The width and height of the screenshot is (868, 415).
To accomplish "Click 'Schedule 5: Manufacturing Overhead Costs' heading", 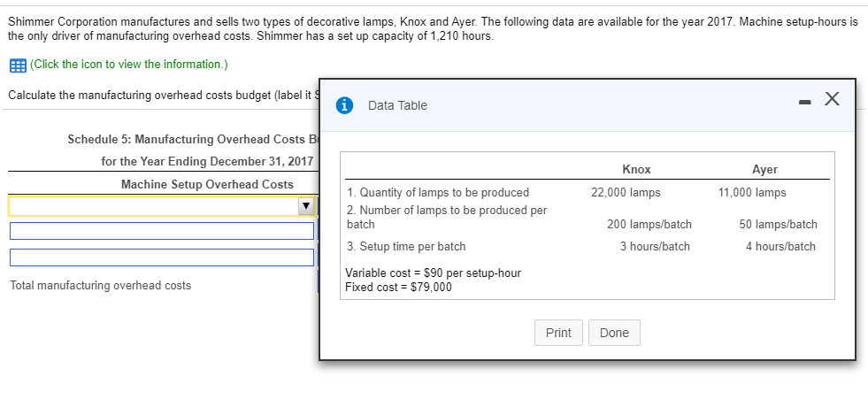I will point(193,139).
